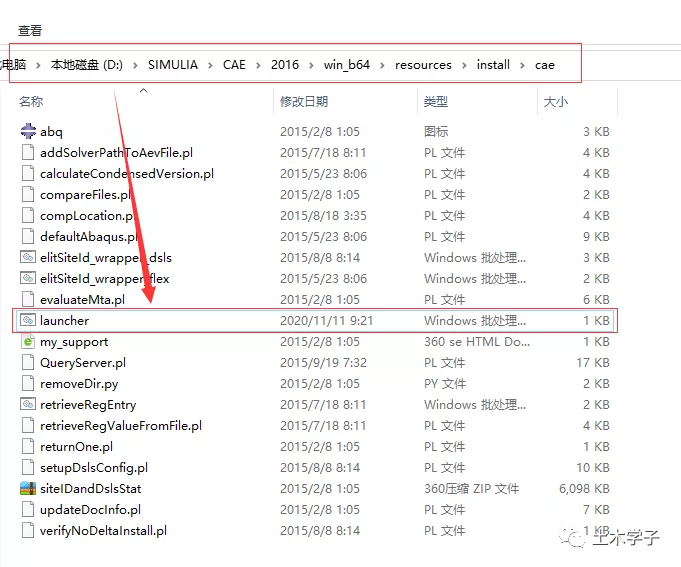Open the 查看 ribbon tab
681x567 pixels.
pyautogui.click(x=30, y=30)
